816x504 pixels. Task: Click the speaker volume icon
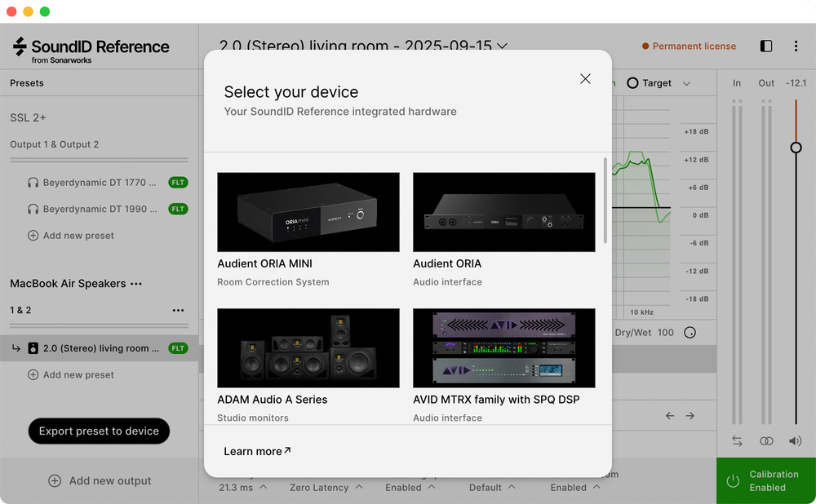794,440
